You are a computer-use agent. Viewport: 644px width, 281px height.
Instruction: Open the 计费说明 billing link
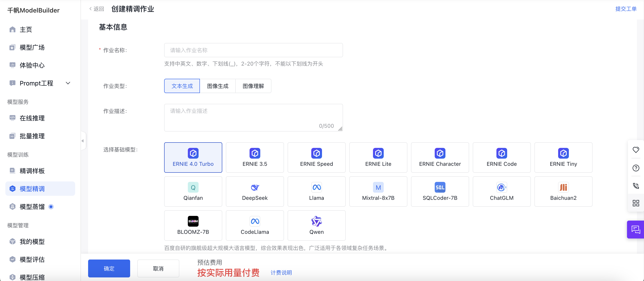click(281, 272)
